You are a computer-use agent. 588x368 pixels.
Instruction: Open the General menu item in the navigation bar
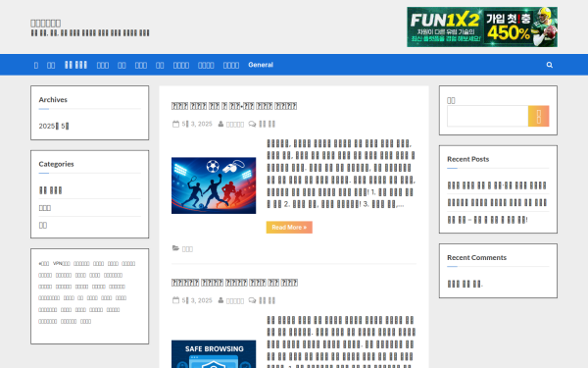[x=261, y=65]
